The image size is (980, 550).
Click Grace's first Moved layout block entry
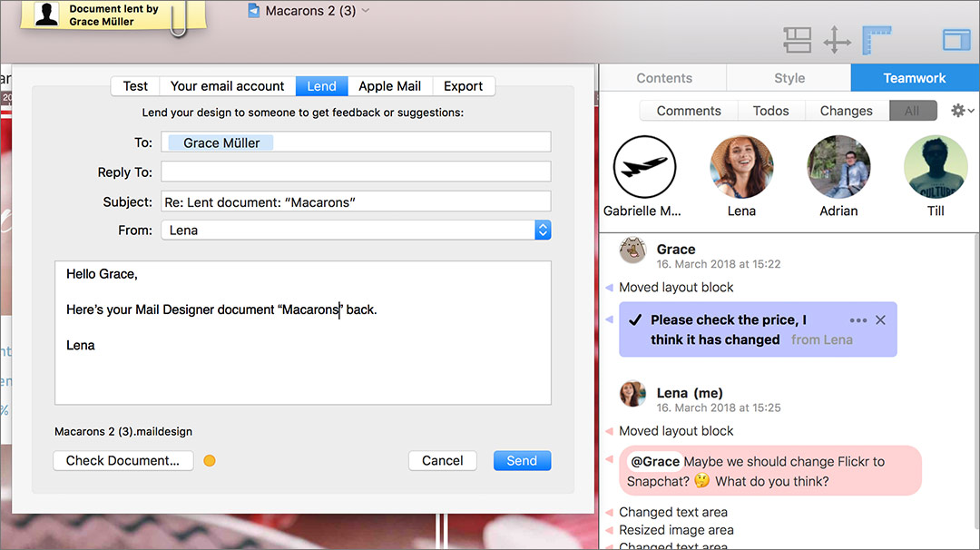(676, 288)
